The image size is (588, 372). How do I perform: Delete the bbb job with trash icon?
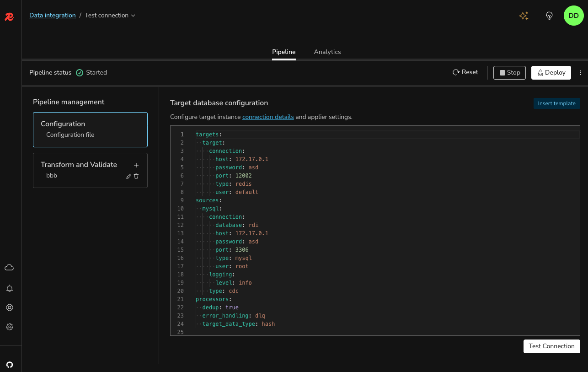pyautogui.click(x=136, y=176)
